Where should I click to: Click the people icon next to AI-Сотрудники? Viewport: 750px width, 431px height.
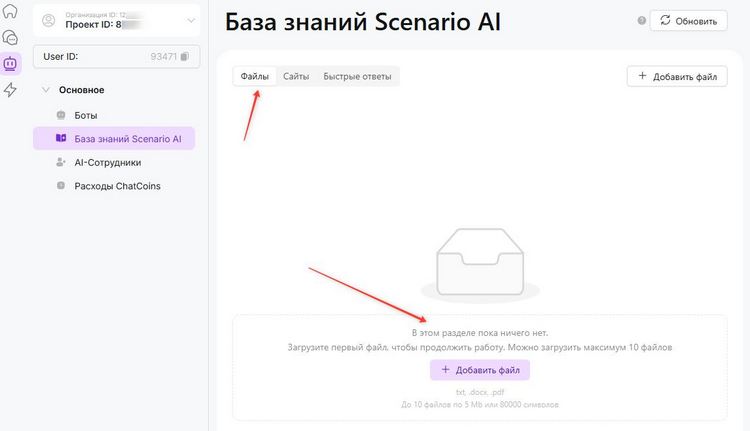[61, 162]
